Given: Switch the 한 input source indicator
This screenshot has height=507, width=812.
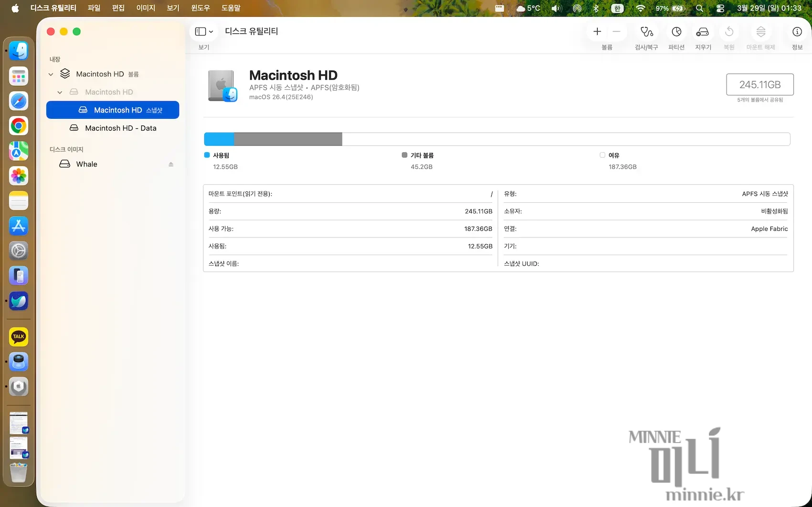Looking at the screenshot, I should (617, 8).
